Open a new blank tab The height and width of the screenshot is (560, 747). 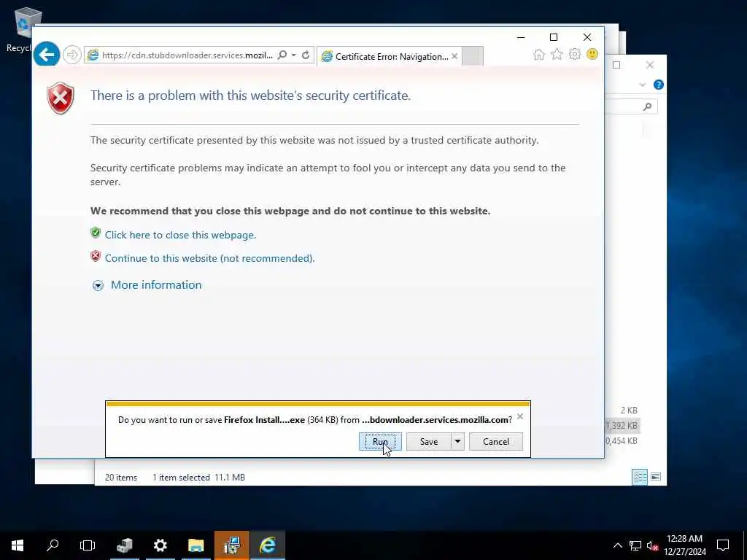[x=473, y=56]
